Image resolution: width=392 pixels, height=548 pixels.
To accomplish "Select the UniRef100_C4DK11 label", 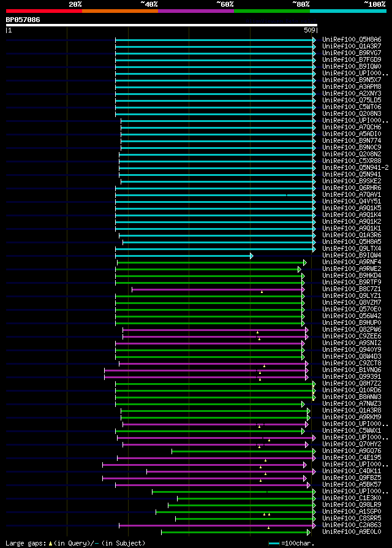I will coord(352,471).
